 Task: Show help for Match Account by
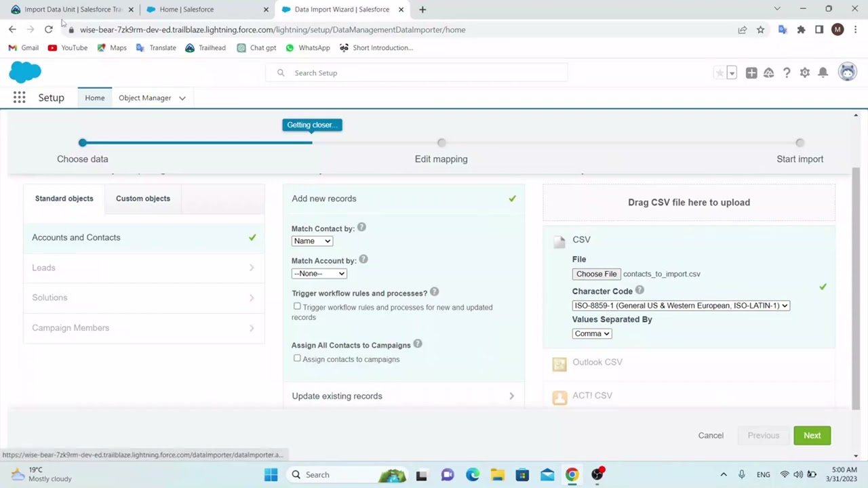point(363,260)
